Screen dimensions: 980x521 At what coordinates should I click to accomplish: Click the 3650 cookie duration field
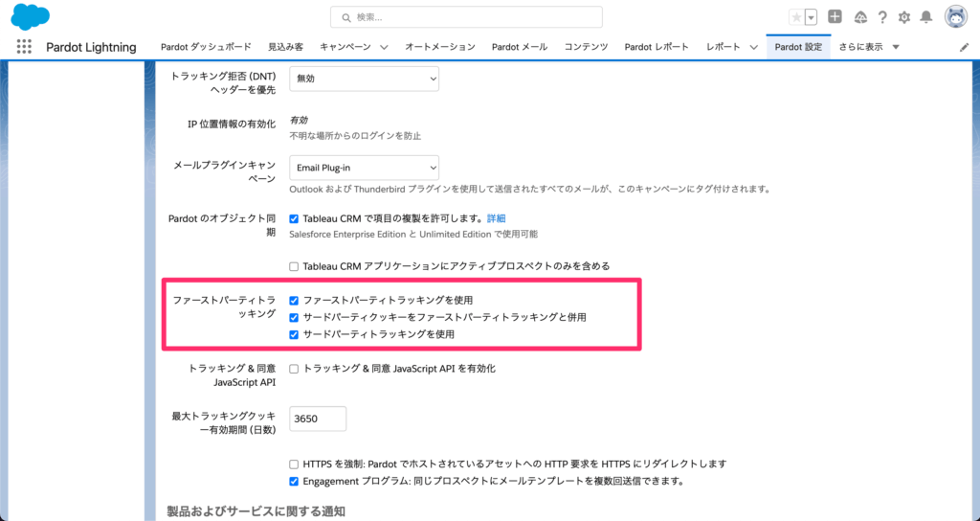pyautogui.click(x=318, y=419)
